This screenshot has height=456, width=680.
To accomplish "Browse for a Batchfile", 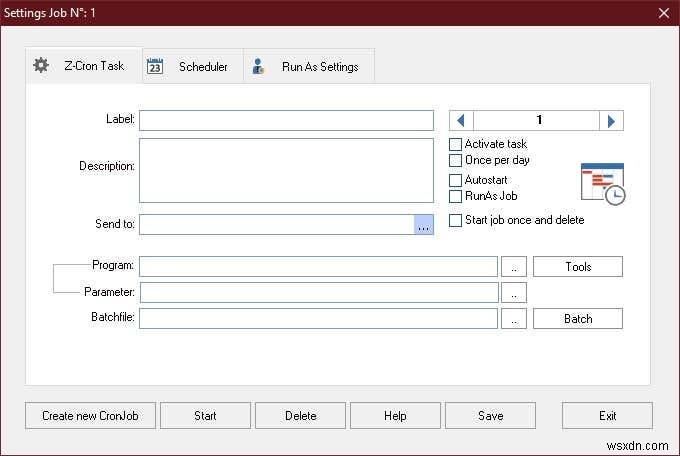I will pos(514,318).
